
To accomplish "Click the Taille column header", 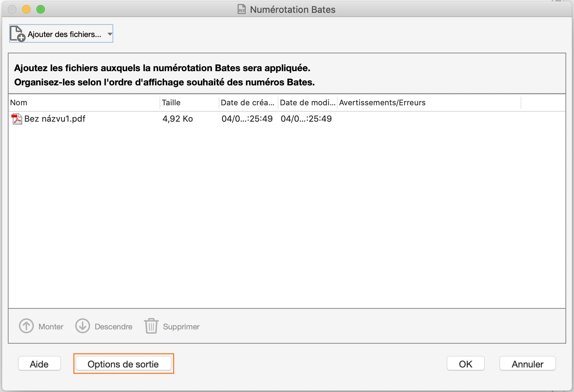I will [171, 103].
